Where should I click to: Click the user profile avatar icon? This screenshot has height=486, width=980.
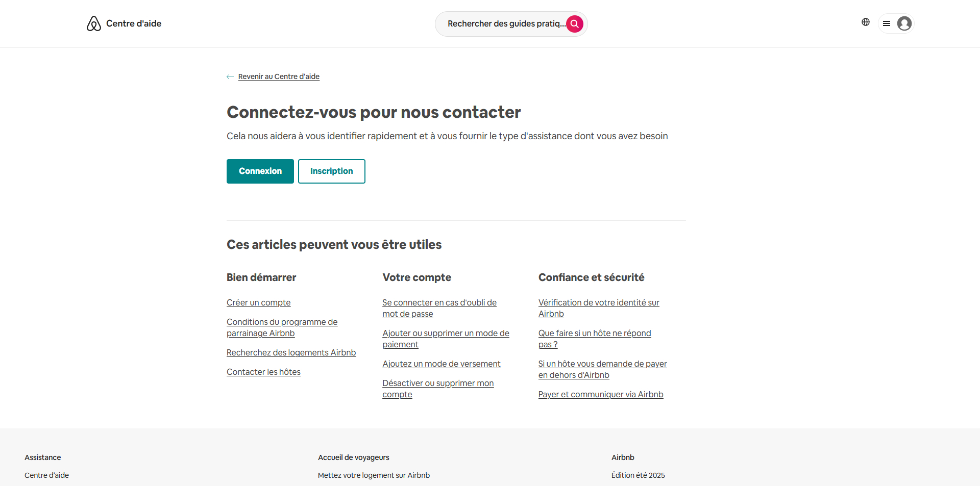click(x=904, y=23)
